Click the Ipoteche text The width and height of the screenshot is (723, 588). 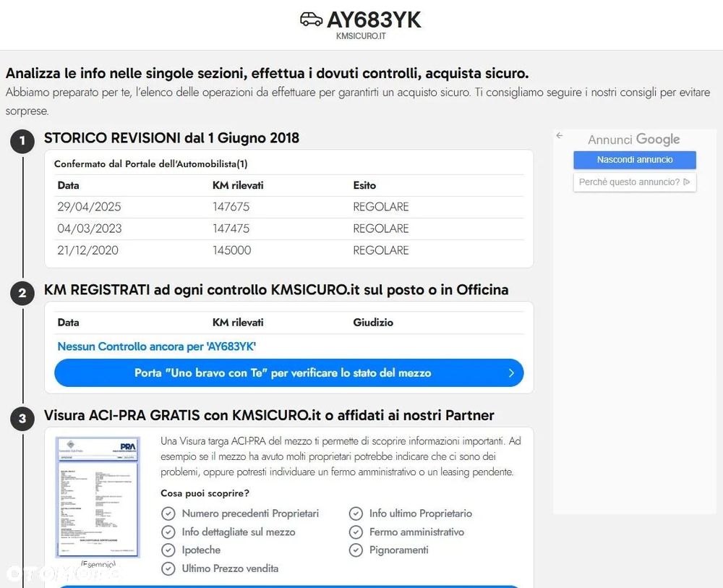201,550
